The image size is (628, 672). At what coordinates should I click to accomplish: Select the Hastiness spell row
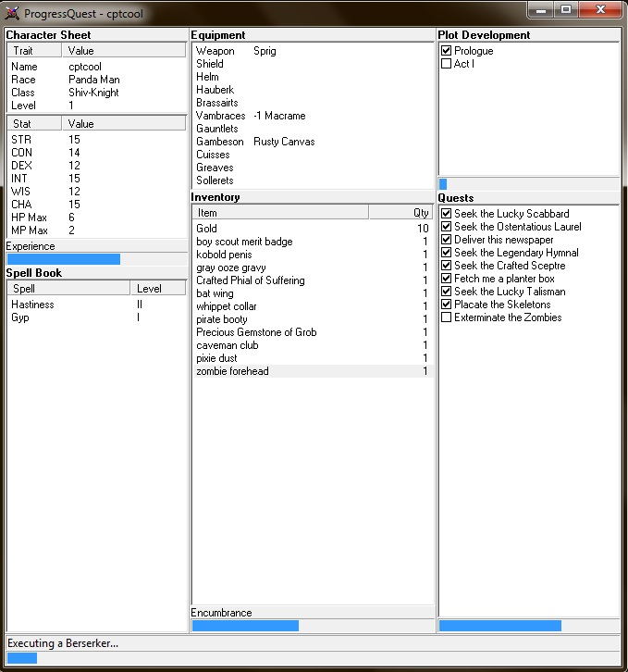[96, 305]
